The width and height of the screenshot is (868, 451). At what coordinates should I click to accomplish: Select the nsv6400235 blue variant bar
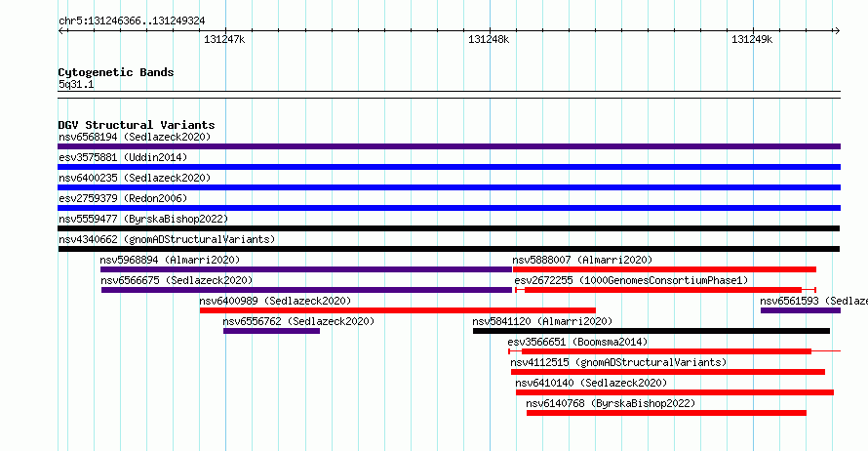[449, 187]
